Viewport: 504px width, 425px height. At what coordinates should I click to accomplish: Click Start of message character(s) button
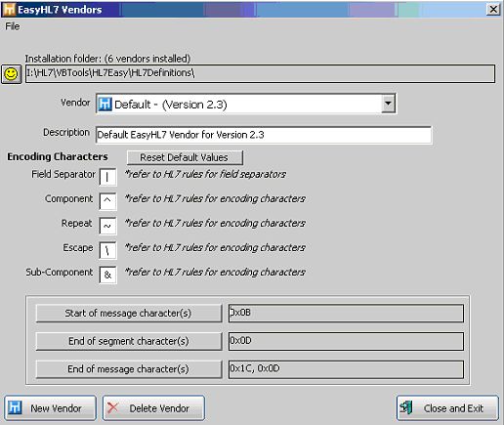tap(129, 314)
